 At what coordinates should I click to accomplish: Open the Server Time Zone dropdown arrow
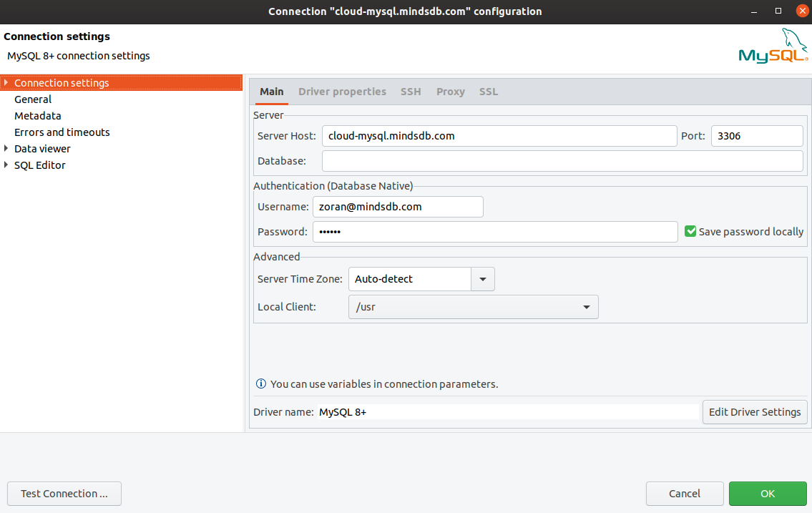483,279
